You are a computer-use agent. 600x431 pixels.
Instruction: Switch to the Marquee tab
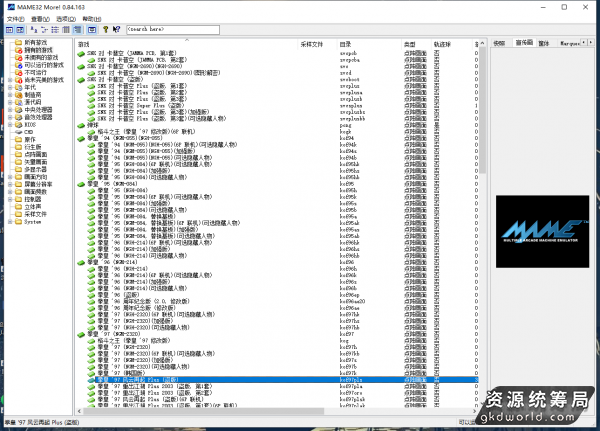tap(570, 43)
